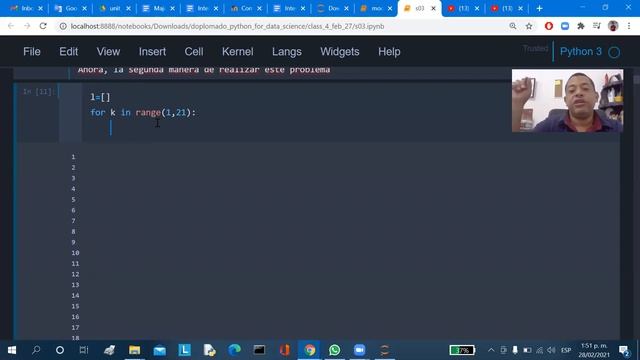This screenshot has width=640, height=360.
Task: Open the page zoom magnifier icon
Action: tap(513, 26)
